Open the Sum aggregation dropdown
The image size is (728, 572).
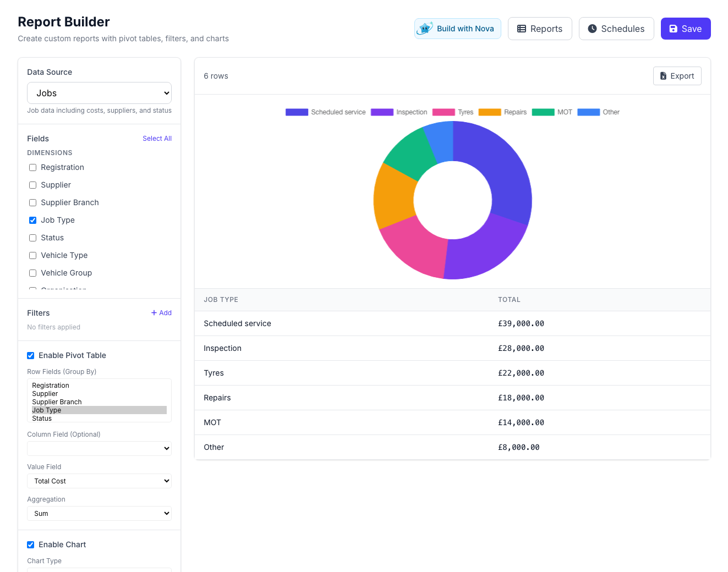pos(99,513)
